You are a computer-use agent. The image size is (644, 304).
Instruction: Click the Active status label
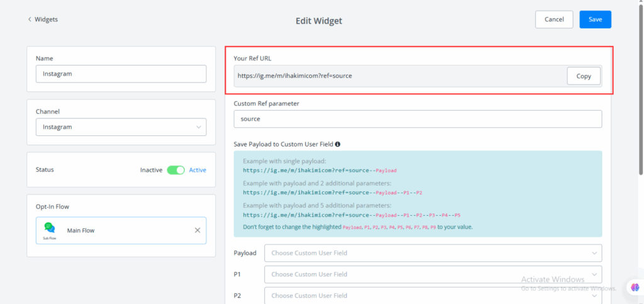click(197, 170)
